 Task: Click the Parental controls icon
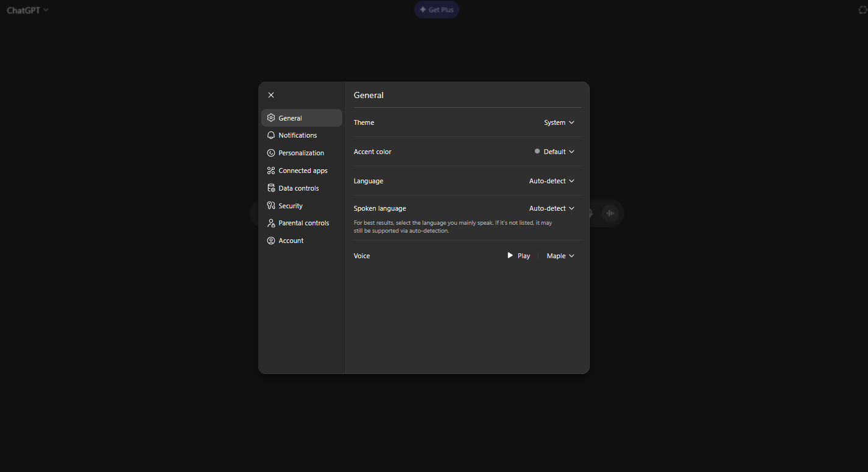(271, 223)
